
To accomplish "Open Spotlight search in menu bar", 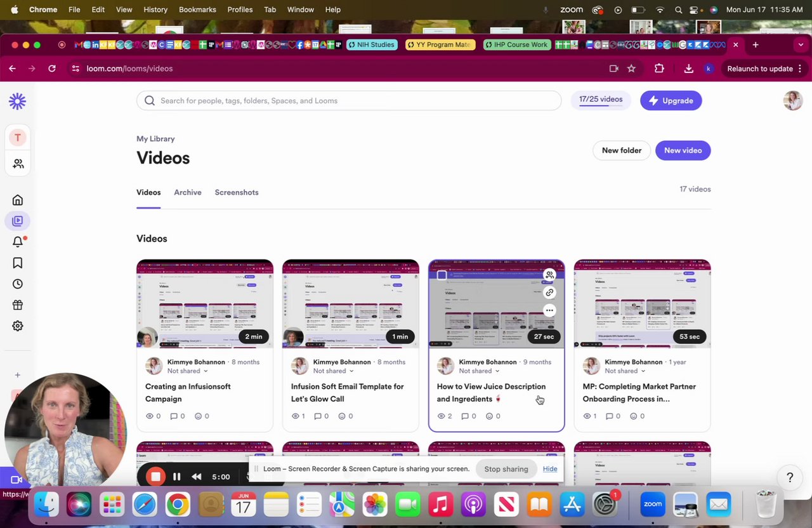I will point(678,10).
